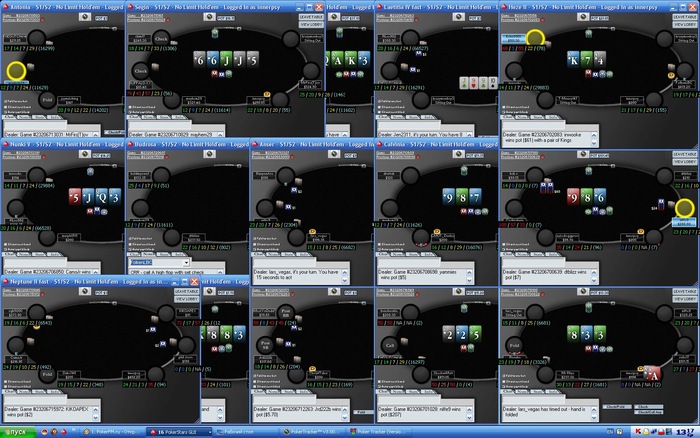Viewport: 700px width, 438px height.
Task: Enable Check advance action in bottom-right table
Action: click(x=648, y=407)
